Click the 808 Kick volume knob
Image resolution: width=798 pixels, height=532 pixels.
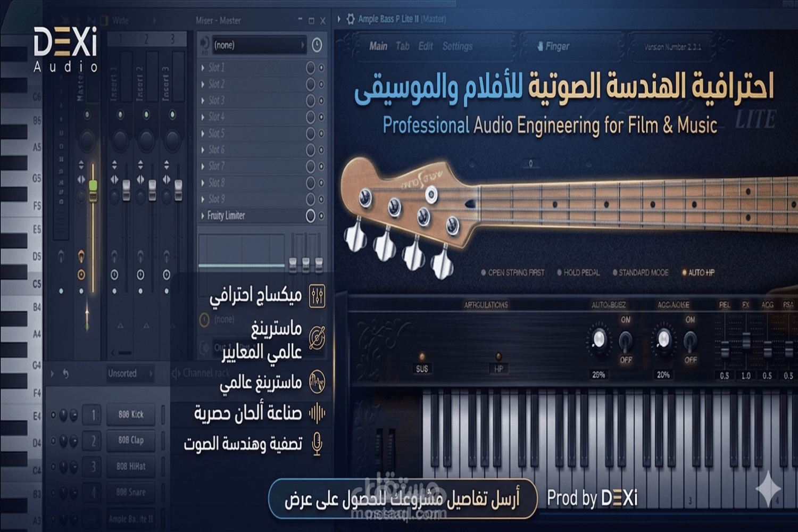coord(73,415)
